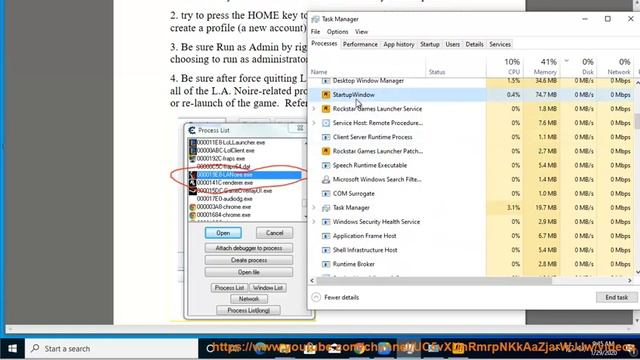Expand the Task Manager process row
The image size is (640, 360).
(314, 208)
